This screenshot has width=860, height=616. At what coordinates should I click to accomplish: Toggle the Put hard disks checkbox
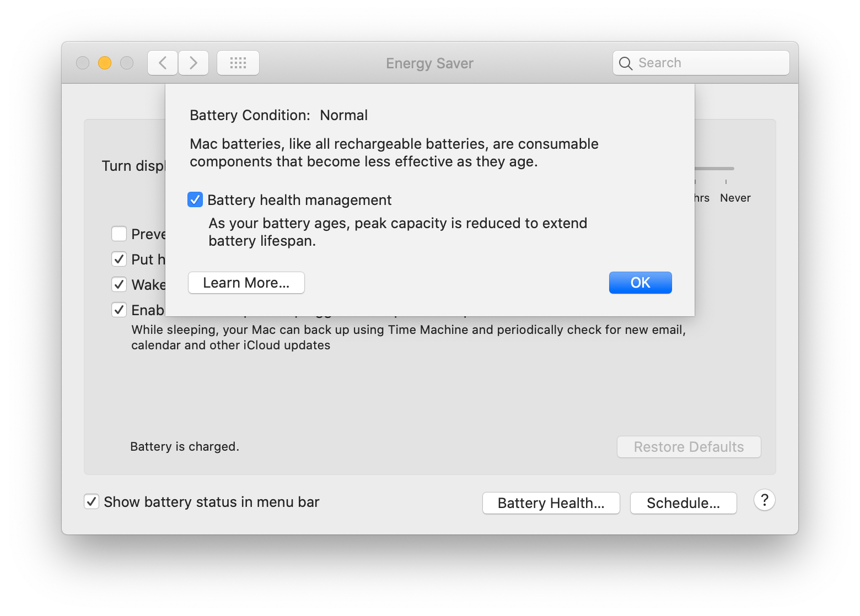(x=119, y=259)
